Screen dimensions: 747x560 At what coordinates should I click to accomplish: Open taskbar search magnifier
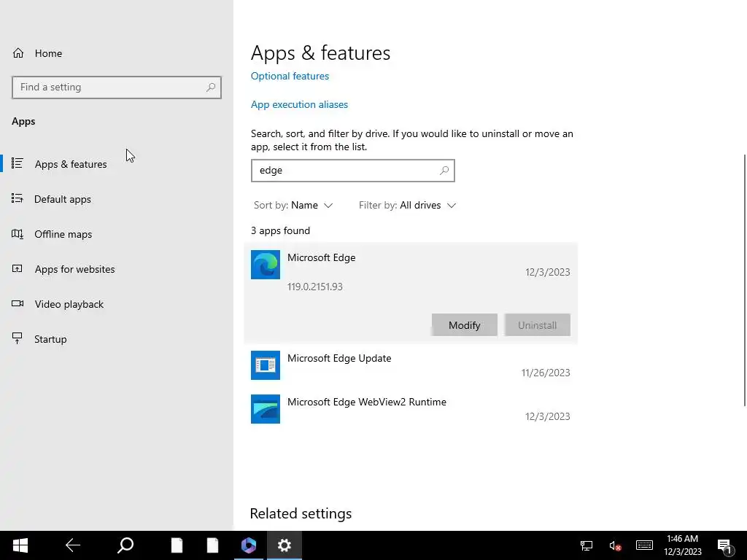[125, 545]
